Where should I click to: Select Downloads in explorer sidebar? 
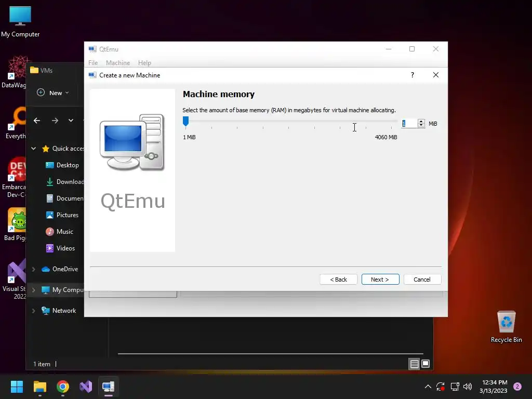pos(64,182)
